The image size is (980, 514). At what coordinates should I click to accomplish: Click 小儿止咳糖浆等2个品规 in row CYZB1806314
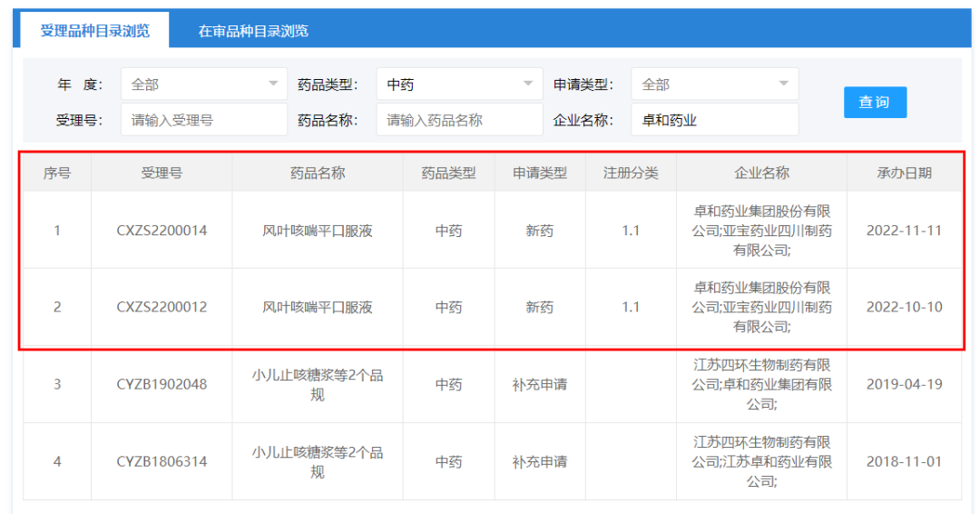coord(318,462)
